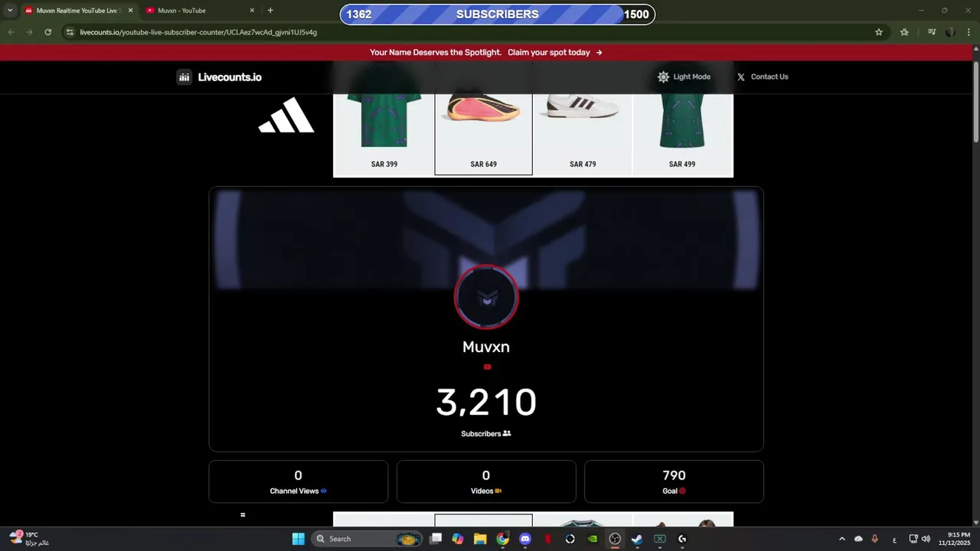This screenshot has height=551, width=980.
Task: Click the Subscribers people icon
Action: pos(507,433)
